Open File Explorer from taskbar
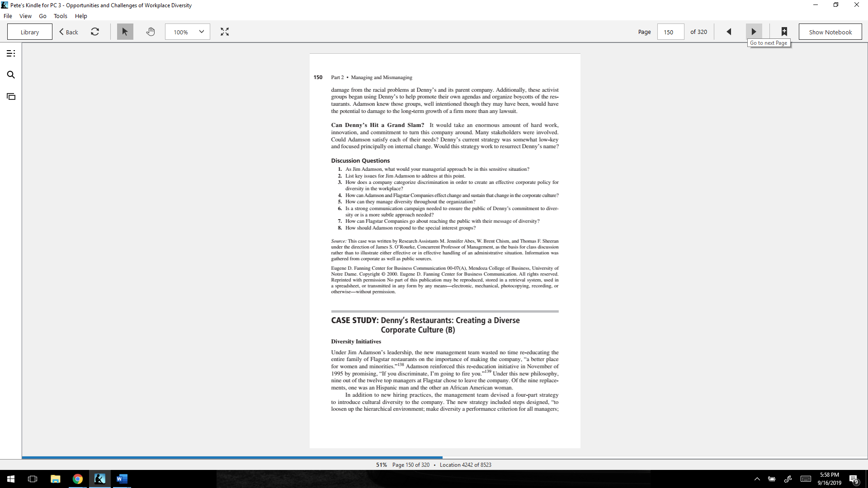Screen dimensions: 868x488 coord(55,479)
